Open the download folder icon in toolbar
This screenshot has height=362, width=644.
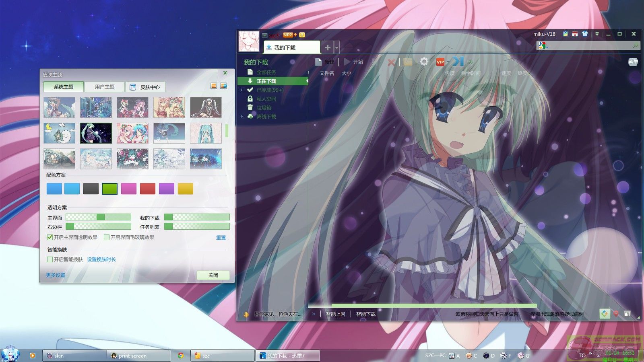point(408,62)
